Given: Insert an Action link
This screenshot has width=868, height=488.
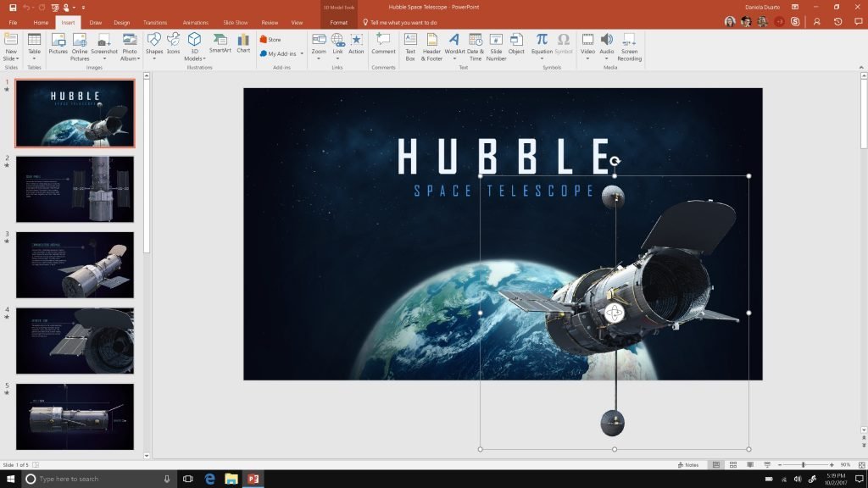Looking at the screenshot, I should pos(356,44).
